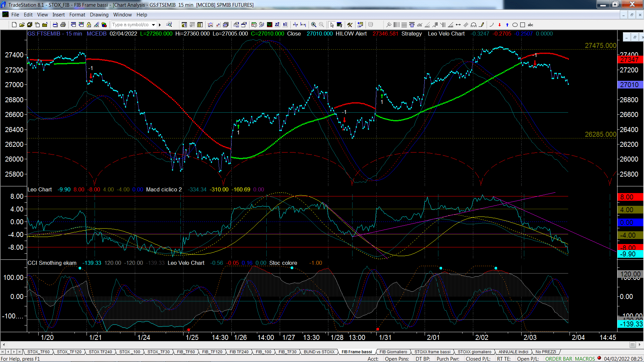Click the 27010 last price label
644x362 pixels.
click(630, 85)
